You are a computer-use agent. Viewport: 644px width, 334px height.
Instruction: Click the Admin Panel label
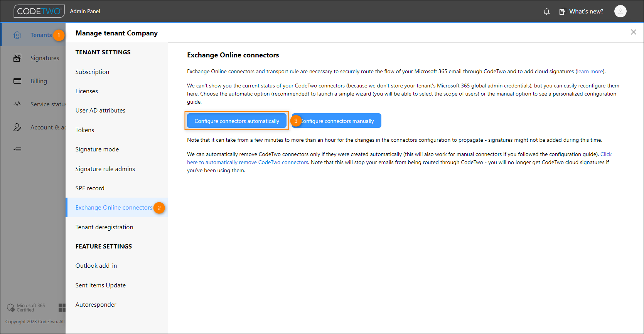click(x=85, y=11)
